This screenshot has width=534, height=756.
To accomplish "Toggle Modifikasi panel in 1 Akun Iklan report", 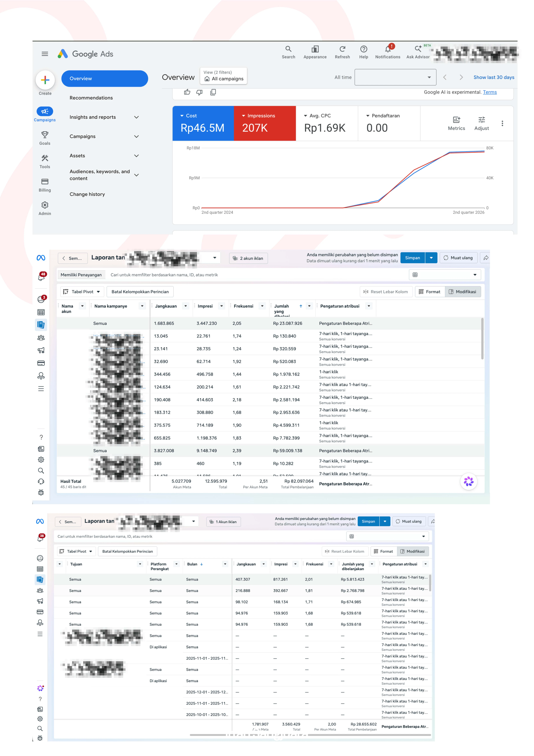I will (x=413, y=551).
